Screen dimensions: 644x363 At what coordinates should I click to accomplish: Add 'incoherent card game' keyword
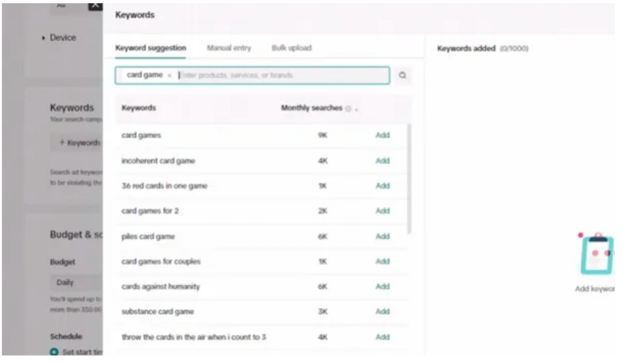point(382,160)
